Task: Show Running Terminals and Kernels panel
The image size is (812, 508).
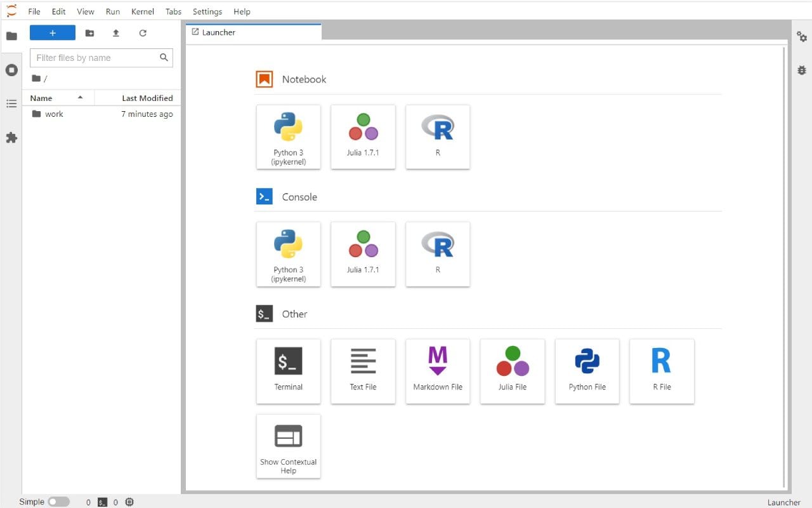Action: 11,70
